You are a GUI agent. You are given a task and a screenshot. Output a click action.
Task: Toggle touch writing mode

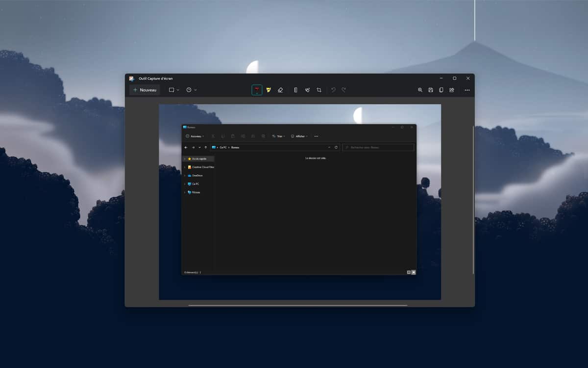307,90
